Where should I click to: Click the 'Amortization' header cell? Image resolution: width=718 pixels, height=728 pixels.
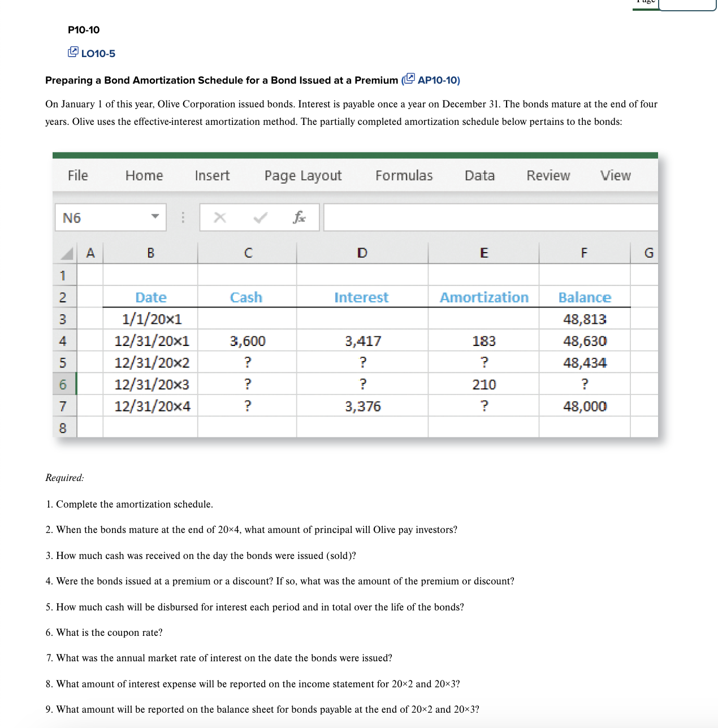[483, 297]
